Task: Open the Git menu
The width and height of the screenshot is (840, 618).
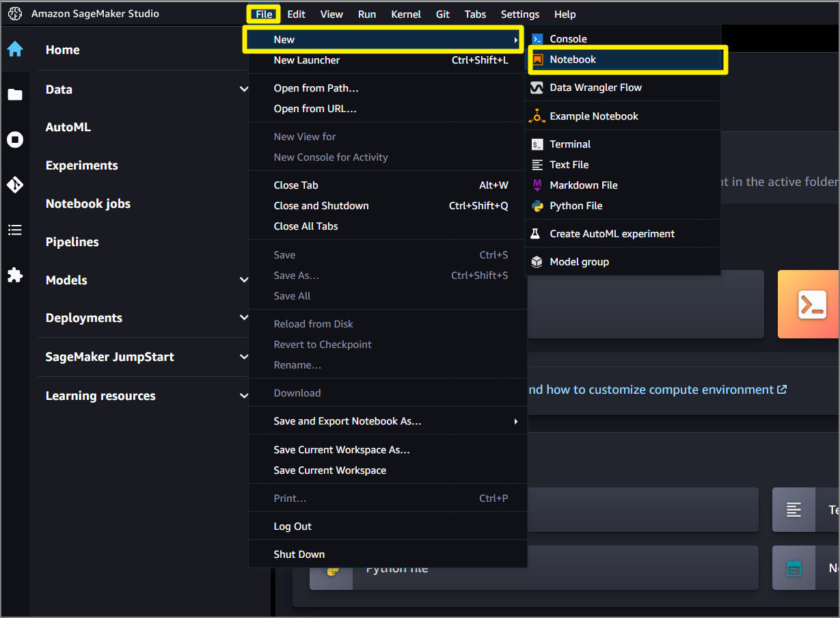Action: [443, 14]
